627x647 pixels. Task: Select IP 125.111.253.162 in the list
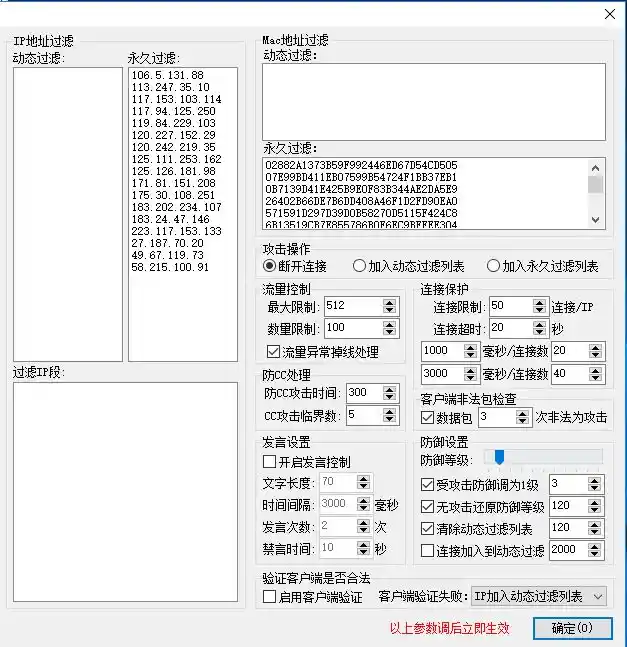(x=177, y=159)
